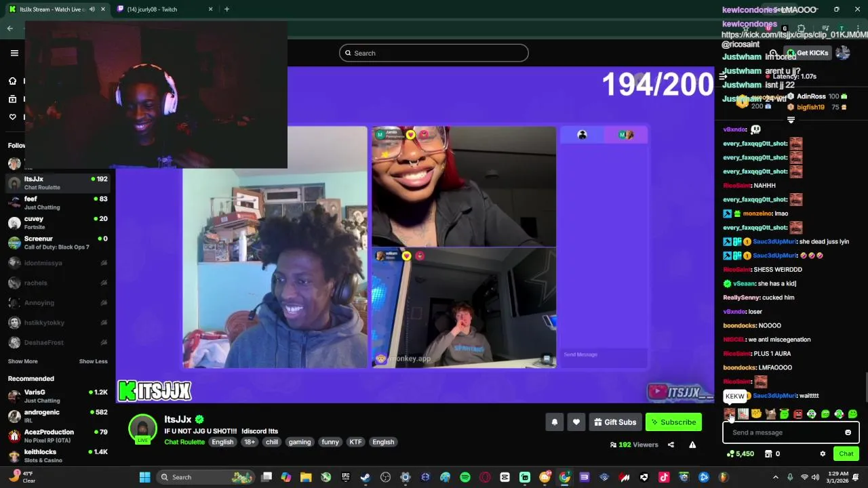868x488 pixels.
Task: Open Gift Subs dialog
Action: coord(615,422)
